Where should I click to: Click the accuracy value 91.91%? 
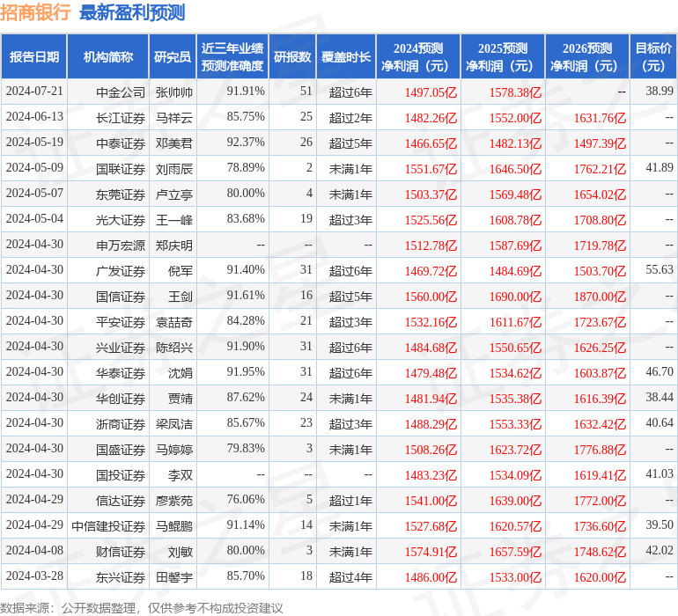click(x=246, y=92)
